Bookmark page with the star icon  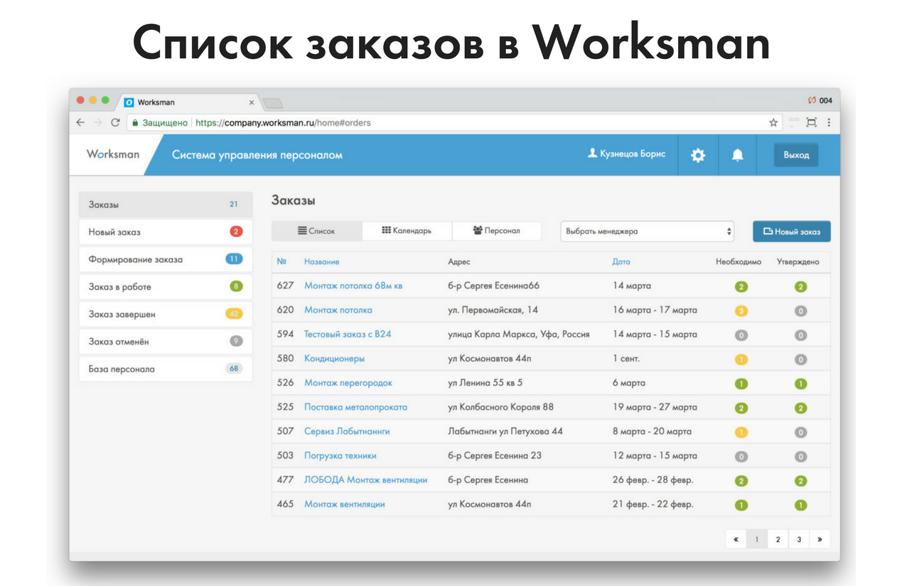773,122
